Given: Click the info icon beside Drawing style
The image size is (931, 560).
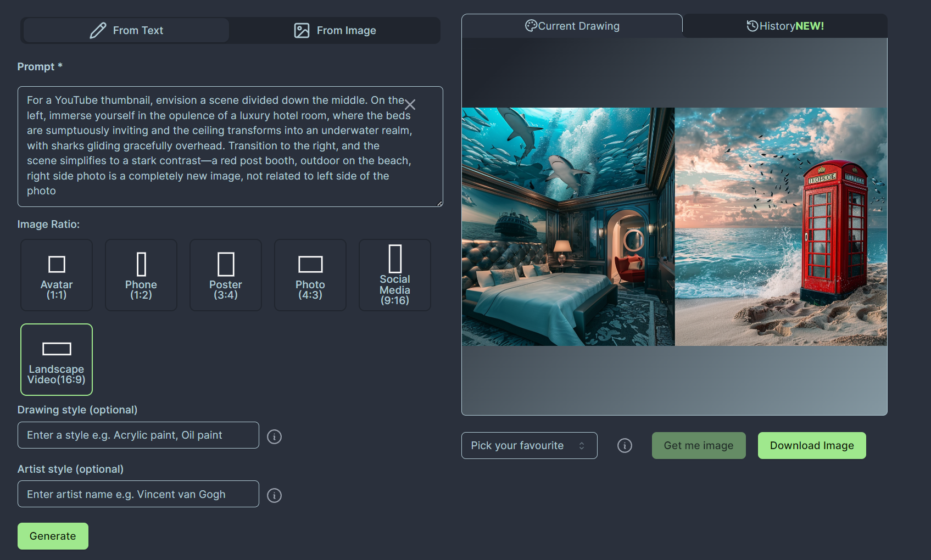Looking at the screenshot, I should tap(274, 436).
